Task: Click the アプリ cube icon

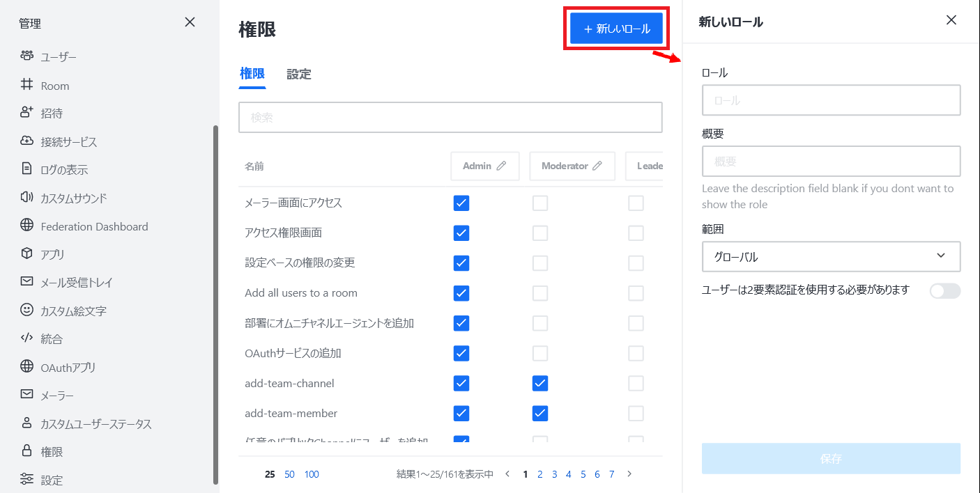Action: coord(26,253)
